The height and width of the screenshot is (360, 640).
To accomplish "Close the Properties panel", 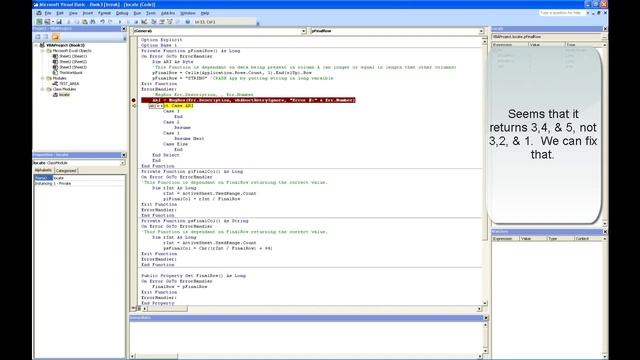I will [x=124, y=155].
